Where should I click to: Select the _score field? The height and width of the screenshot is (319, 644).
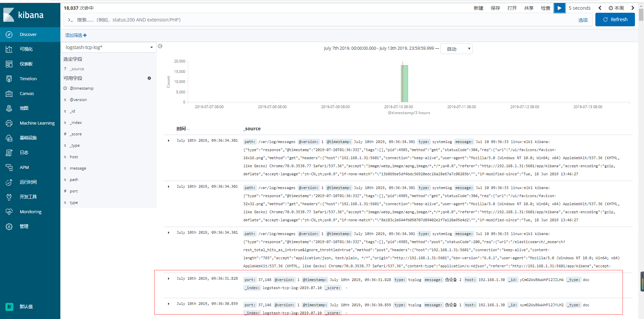[x=75, y=134]
